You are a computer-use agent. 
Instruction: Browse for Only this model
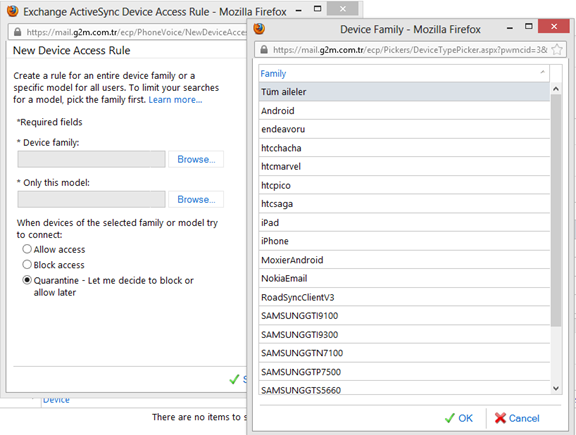196,199
